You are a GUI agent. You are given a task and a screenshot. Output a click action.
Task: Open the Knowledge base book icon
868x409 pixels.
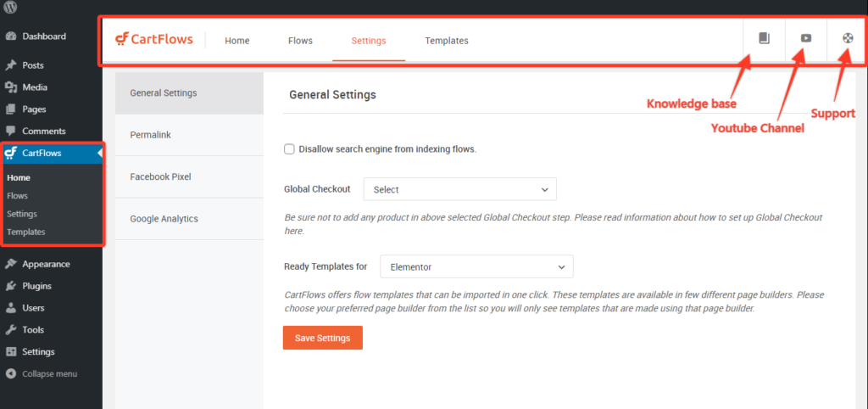tap(764, 38)
